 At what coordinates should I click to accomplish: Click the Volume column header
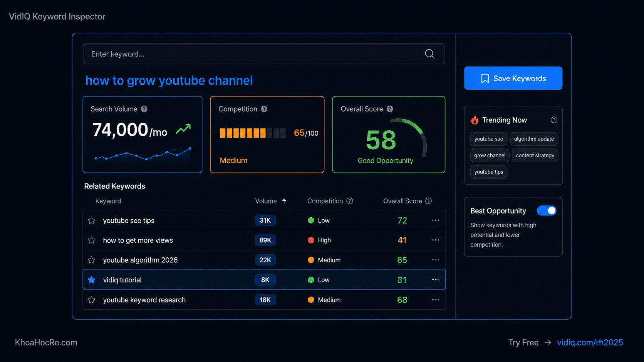[x=266, y=201]
